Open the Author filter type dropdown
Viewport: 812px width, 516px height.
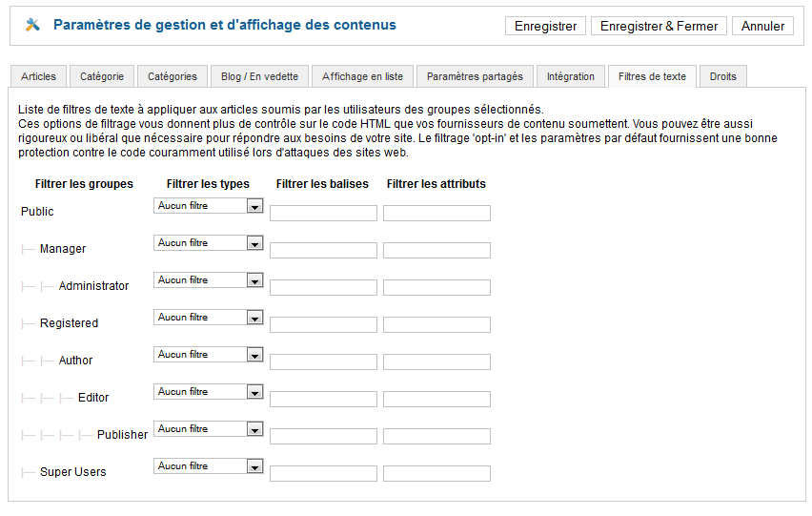[x=208, y=355]
